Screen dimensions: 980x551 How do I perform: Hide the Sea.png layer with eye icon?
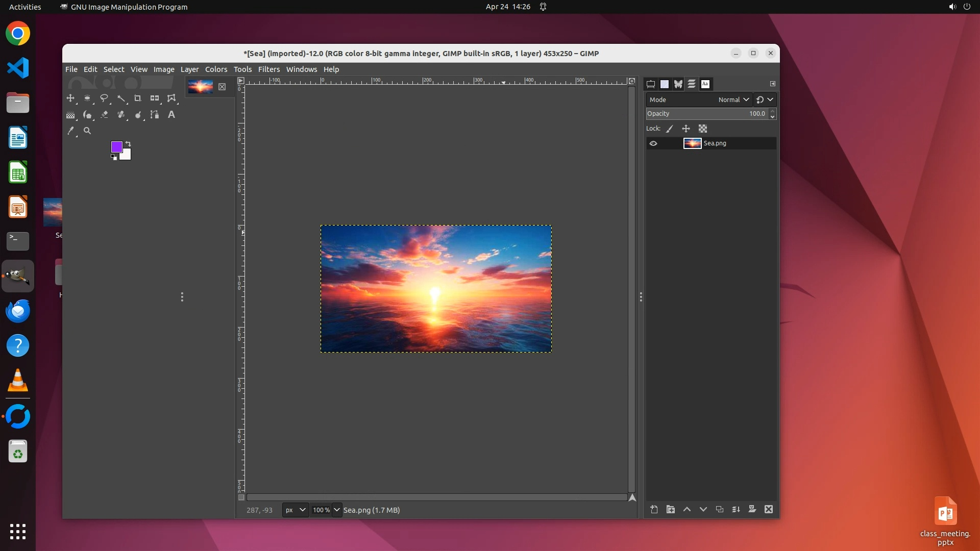(x=653, y=143)
